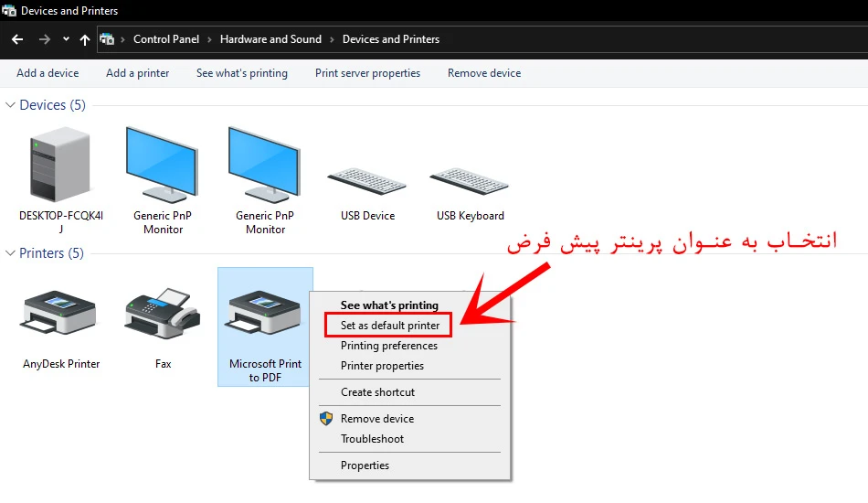Click the forward navigation arrow

[44, 39]
